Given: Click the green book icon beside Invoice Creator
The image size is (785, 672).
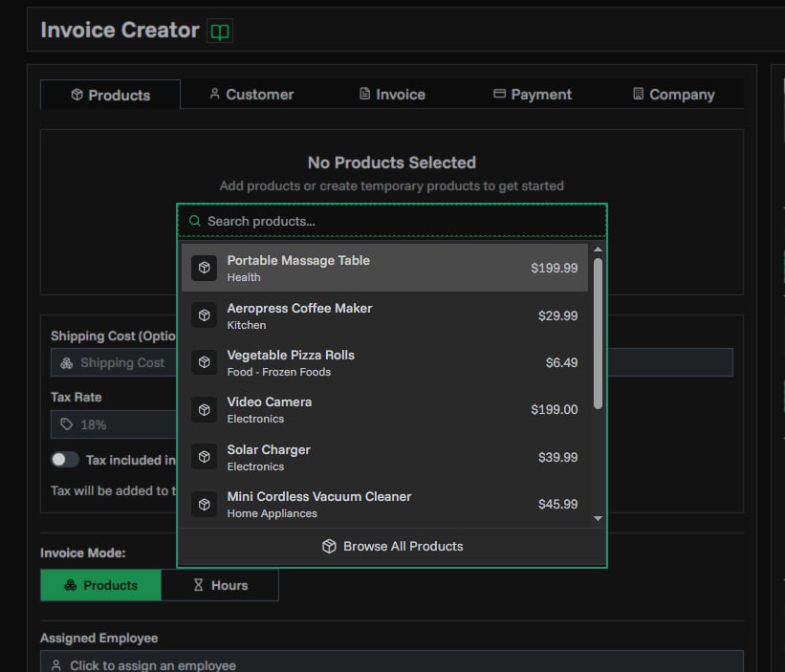Looking at the screenshot, I should (x=220, y=32).
